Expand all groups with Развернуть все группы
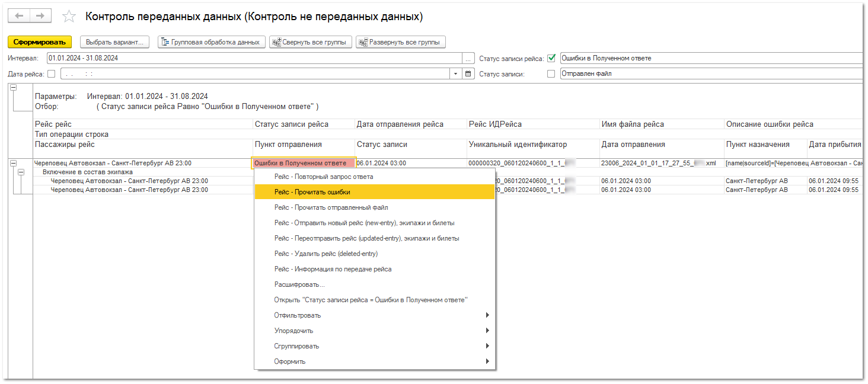Image resolution: width=868 pixels, height=384 pixels. click(x=400, y=42)
